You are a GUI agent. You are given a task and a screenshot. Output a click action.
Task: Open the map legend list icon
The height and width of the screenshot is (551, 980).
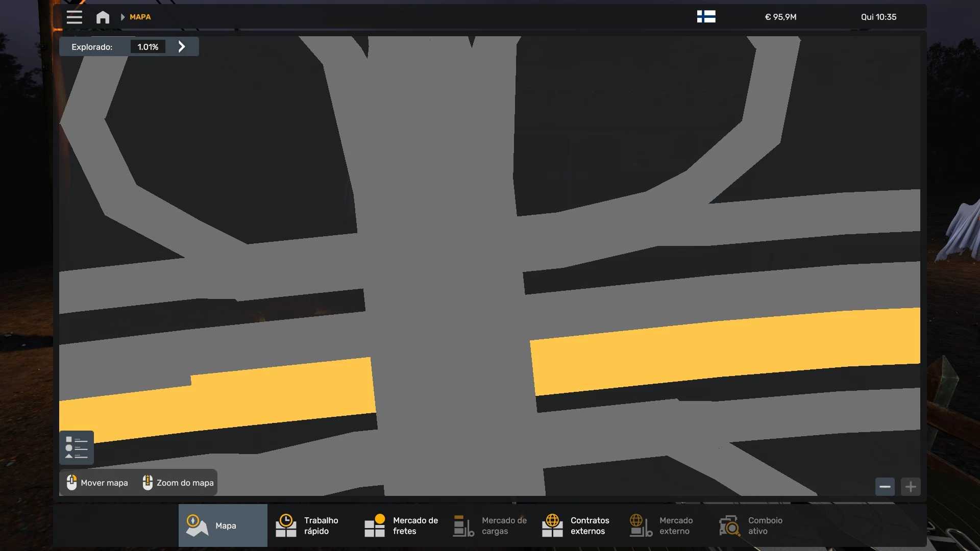(x=77, y=447)
